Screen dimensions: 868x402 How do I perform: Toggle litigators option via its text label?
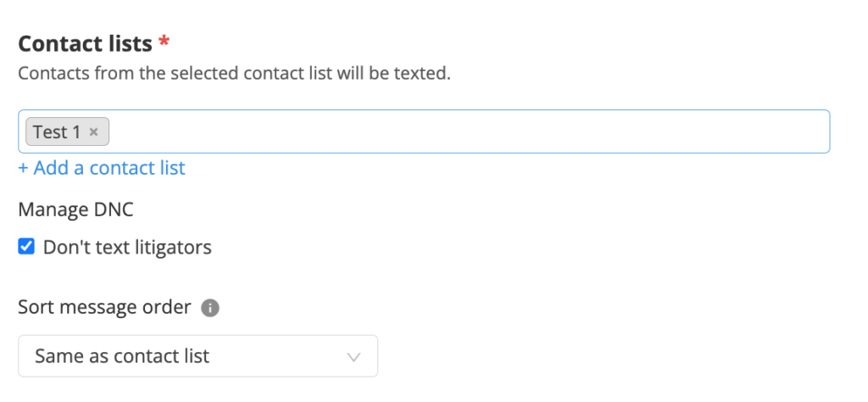click(x=127, y=247)
